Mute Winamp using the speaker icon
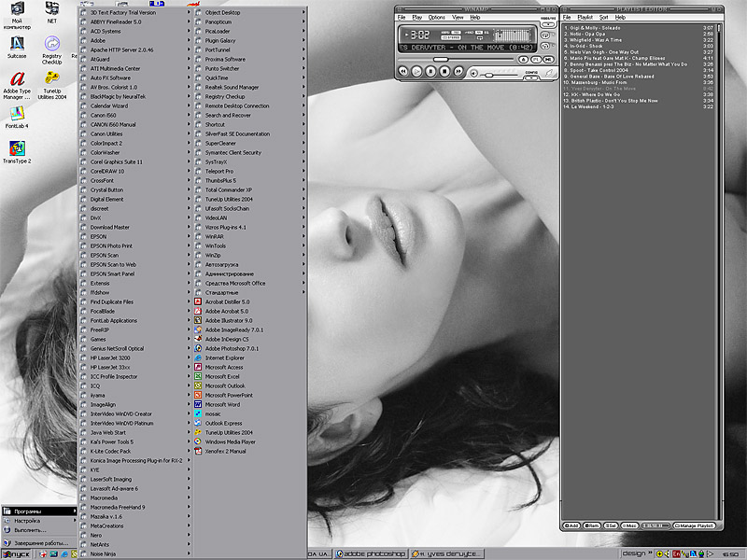Screen dimensions: 747x560 pos(473,74)
